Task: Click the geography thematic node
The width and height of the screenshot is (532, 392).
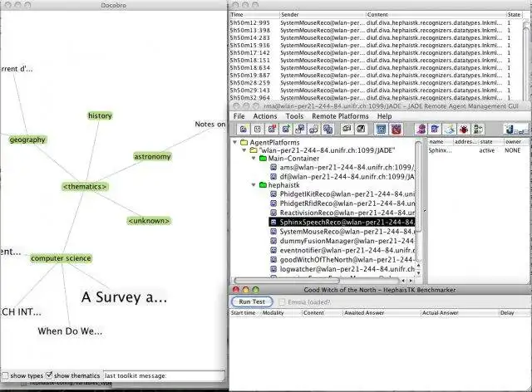Action: [27, 140]
